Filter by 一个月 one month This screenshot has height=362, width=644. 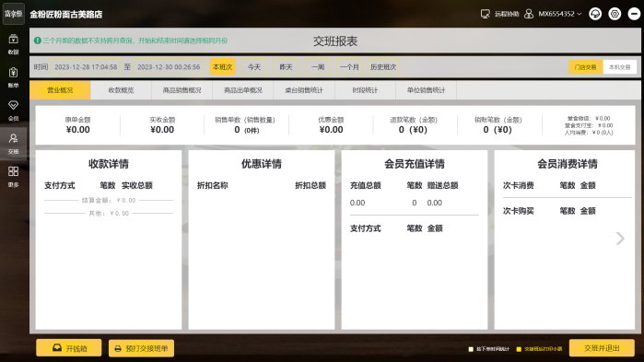(x=349, y=67)
